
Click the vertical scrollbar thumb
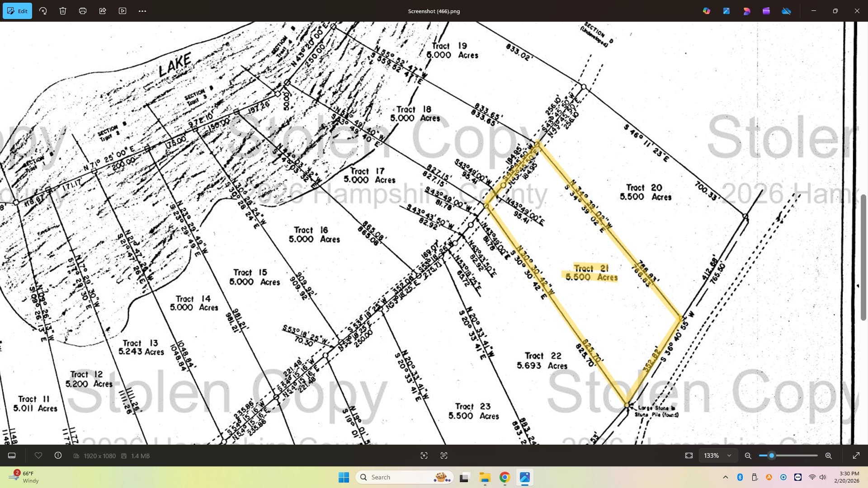(x=863, y=258)
